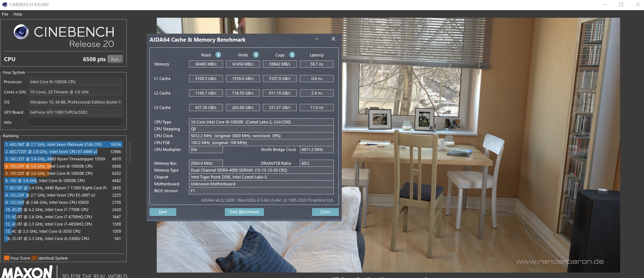Run the CPU benchmark
The image size is (644, 278).
[x=115, y=59]
